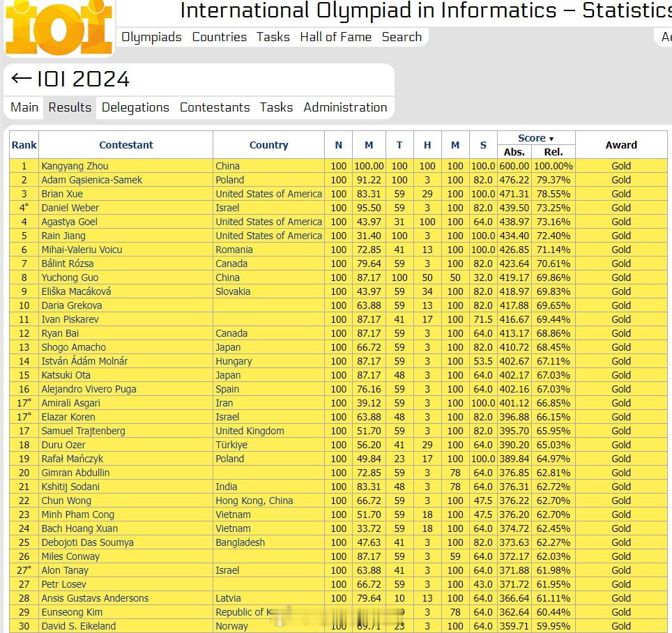
Task: Open Mihai-Valeriu Voicu's profile
Action: coord(82,250)
